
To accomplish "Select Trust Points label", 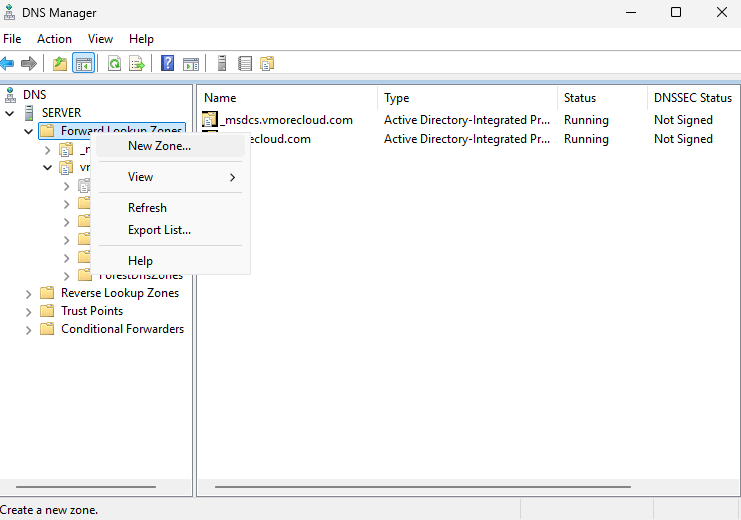I will click(x=92, y=311).
